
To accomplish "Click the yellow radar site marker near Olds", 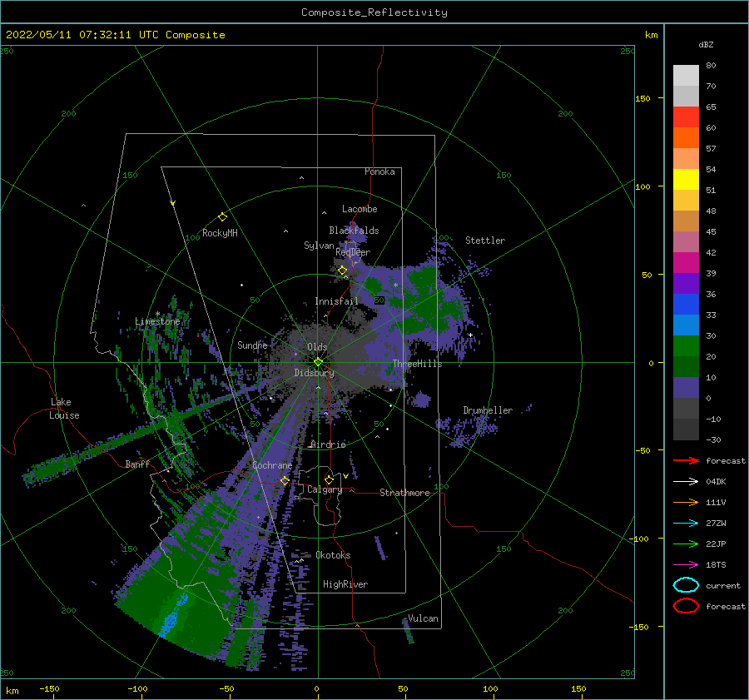I will (x=318, y=362).
